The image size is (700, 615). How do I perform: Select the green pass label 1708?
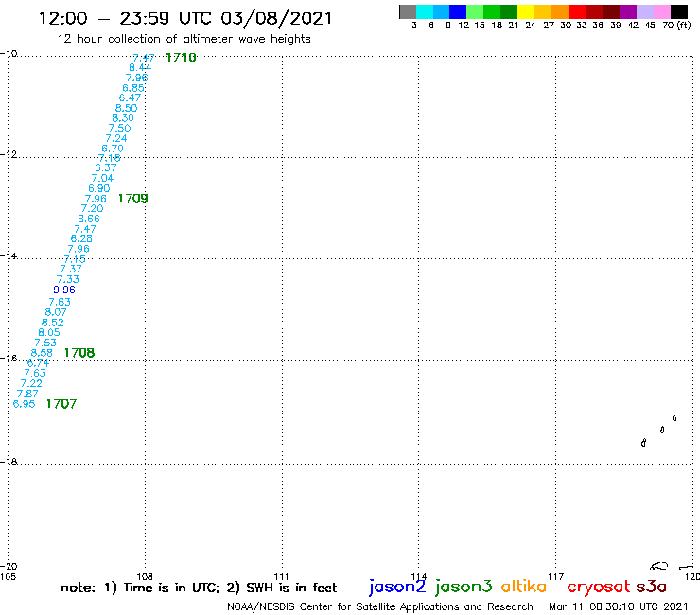pos(79,353)
